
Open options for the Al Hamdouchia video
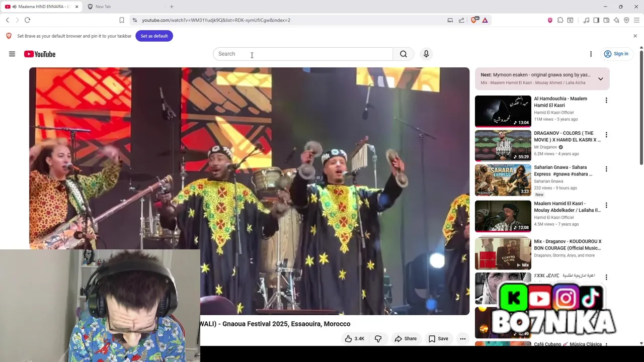(606, 101)
